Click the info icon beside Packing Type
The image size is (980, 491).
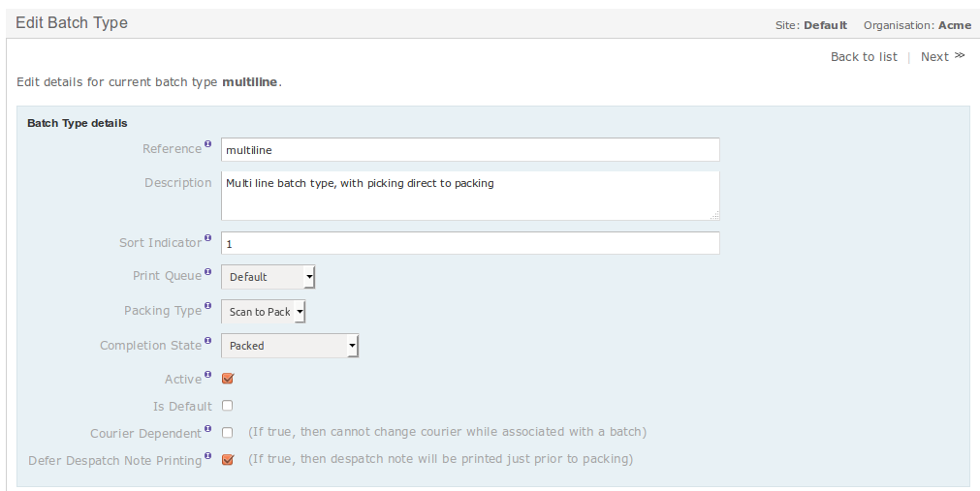click(208, 307)
